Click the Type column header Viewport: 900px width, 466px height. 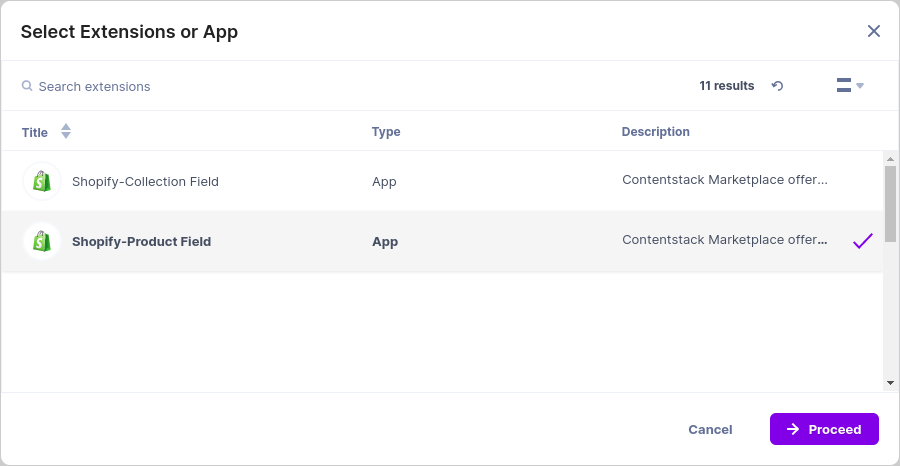point(386,131)
